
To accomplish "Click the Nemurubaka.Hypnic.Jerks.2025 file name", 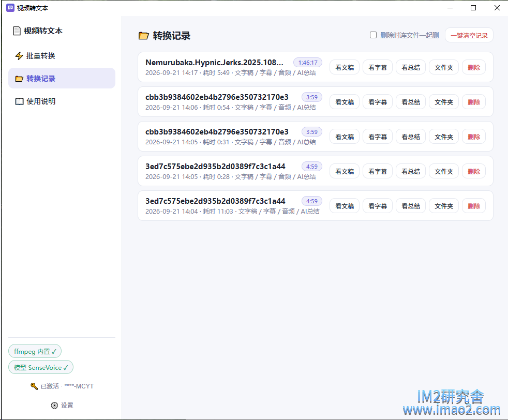I will tap(214, 63).
